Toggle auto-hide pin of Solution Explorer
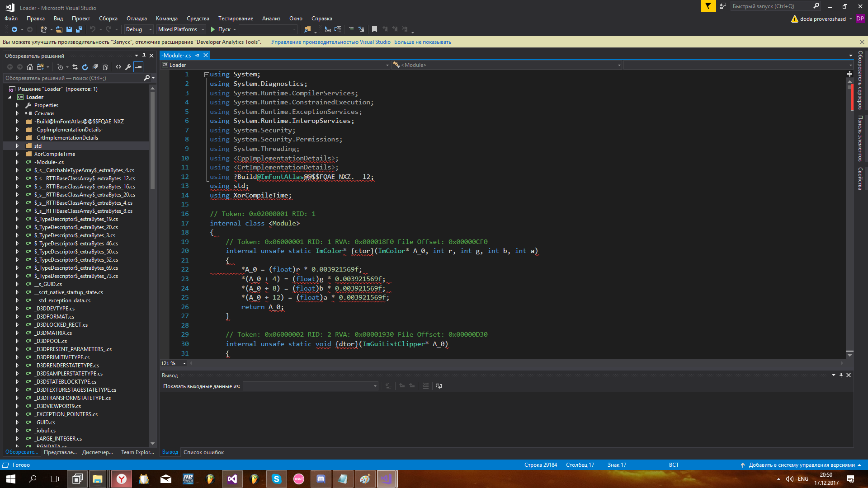Image resolution: width=868 pixels, height=488 pixels. 144,56
